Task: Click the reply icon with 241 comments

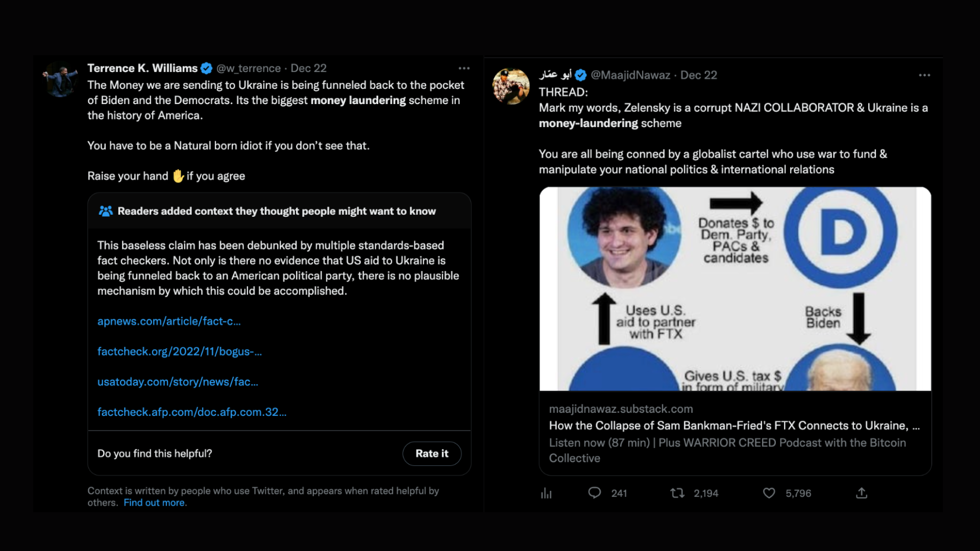Action: pos(595,493)
